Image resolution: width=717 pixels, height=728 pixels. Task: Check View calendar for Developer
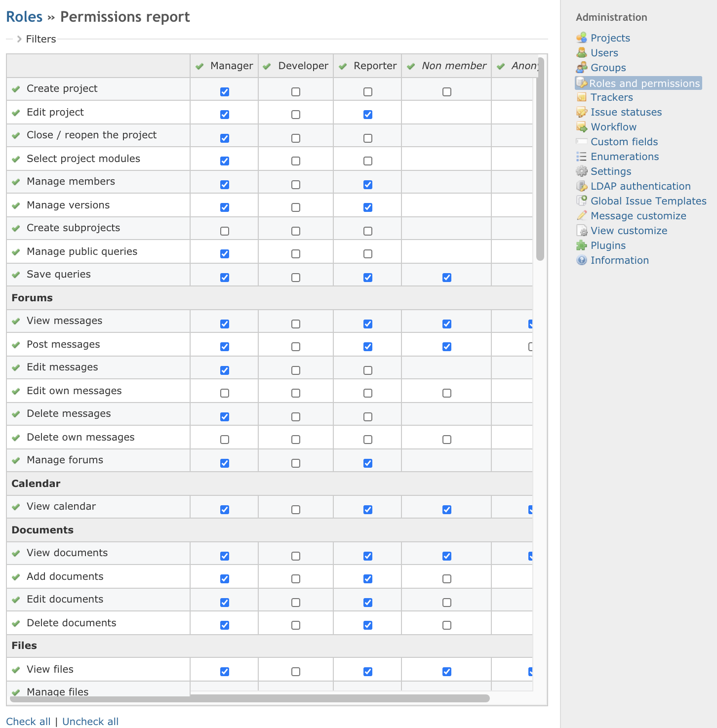coord(296,510)
